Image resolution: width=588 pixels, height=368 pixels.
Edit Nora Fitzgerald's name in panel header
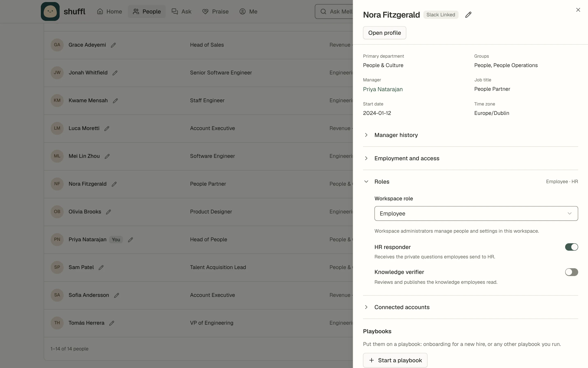click(468, 15)
